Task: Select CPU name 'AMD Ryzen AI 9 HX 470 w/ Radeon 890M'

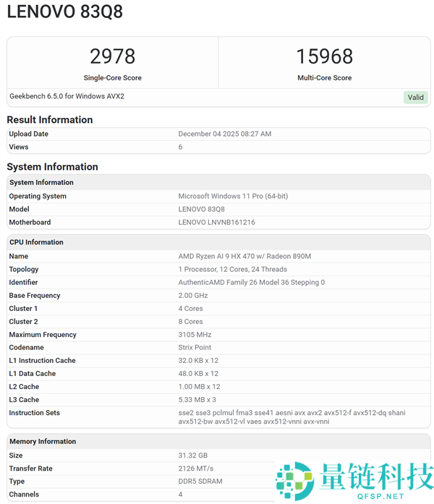Action: [x=244, y=256]
